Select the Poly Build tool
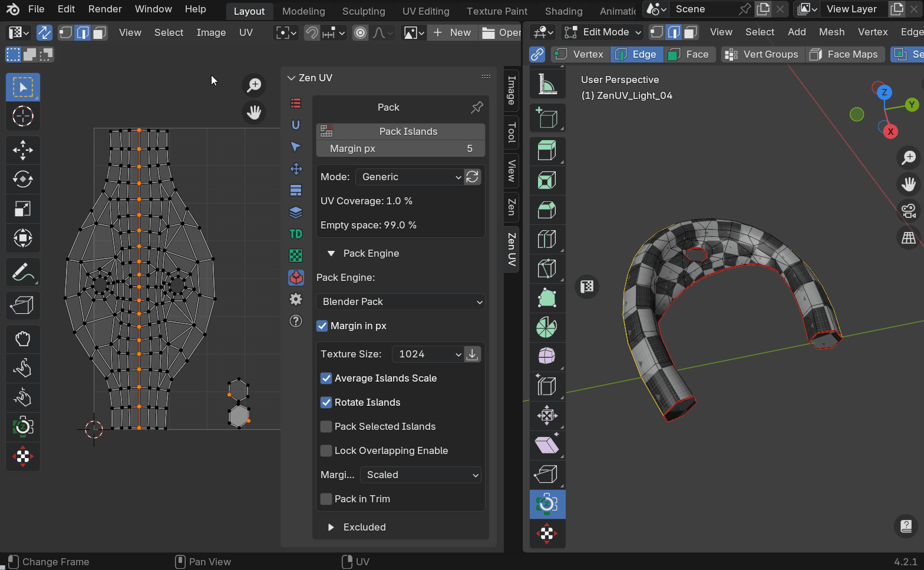The image size is (924, 570). coord(547,299)
